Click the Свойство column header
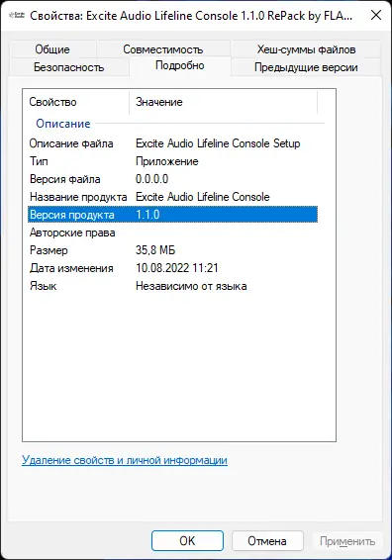Screen dimensions: 392x560 coord(76,102)
